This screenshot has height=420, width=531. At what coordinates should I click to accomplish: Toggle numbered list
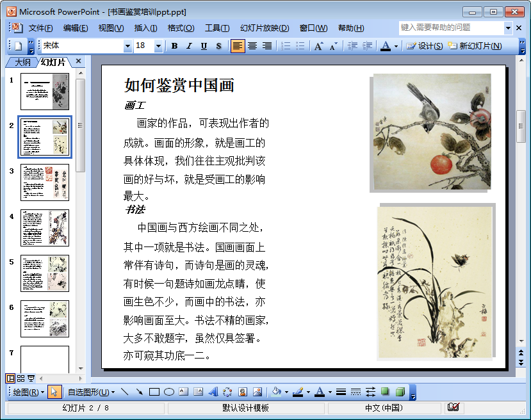286,45
